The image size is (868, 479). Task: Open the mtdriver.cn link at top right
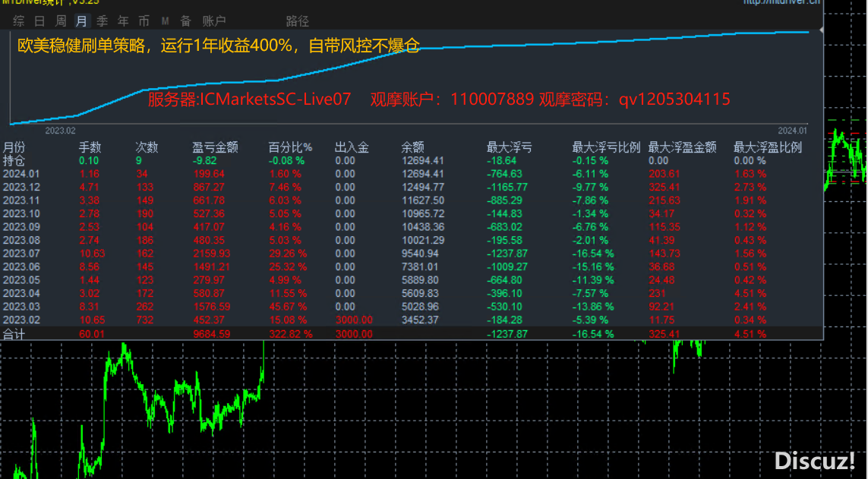point(781,2)
